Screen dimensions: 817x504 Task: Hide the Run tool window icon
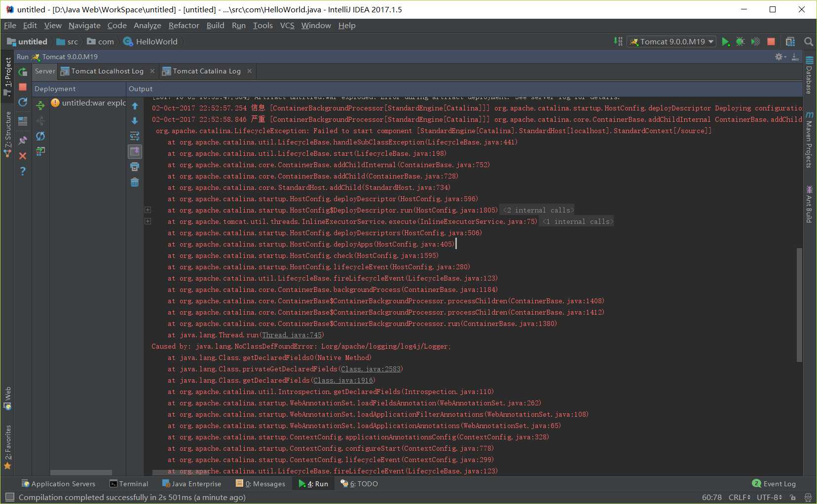pyautogui.click(x=795, y=57)
